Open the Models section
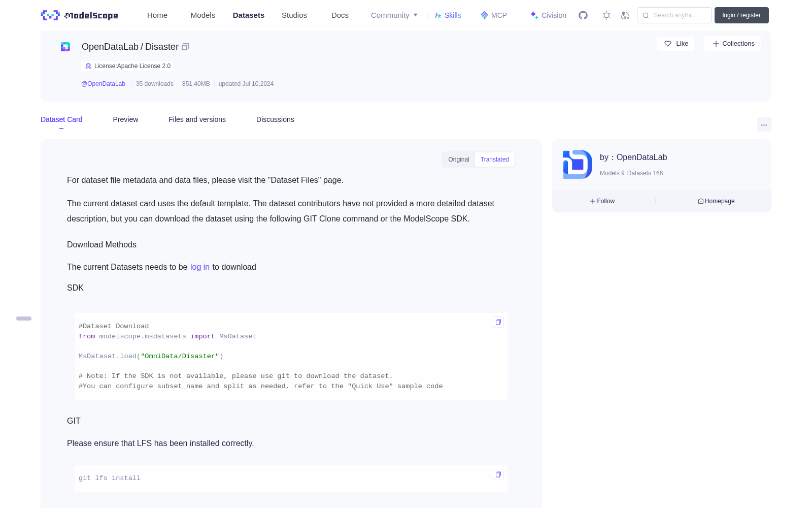The width and height of the screenshot is (812, 508). coord(203,15)
